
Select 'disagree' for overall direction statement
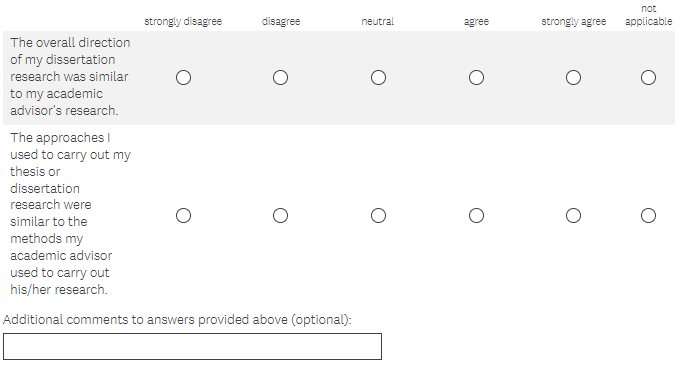[280, 78]
